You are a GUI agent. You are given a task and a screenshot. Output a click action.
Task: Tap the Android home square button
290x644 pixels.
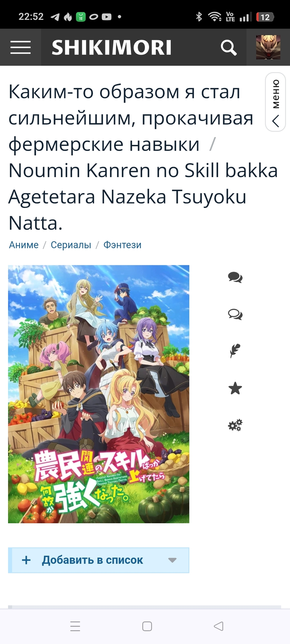(147, 626)
